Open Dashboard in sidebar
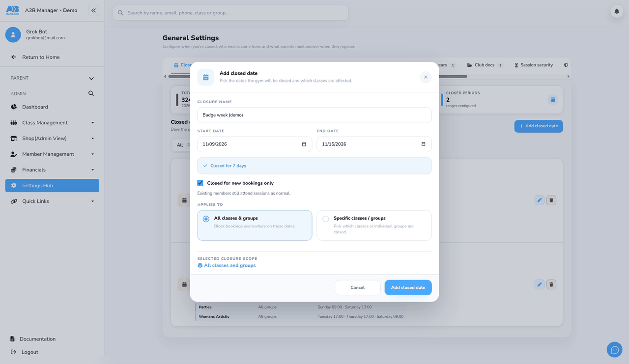This screenshot has height=364, width=629. 52,107
